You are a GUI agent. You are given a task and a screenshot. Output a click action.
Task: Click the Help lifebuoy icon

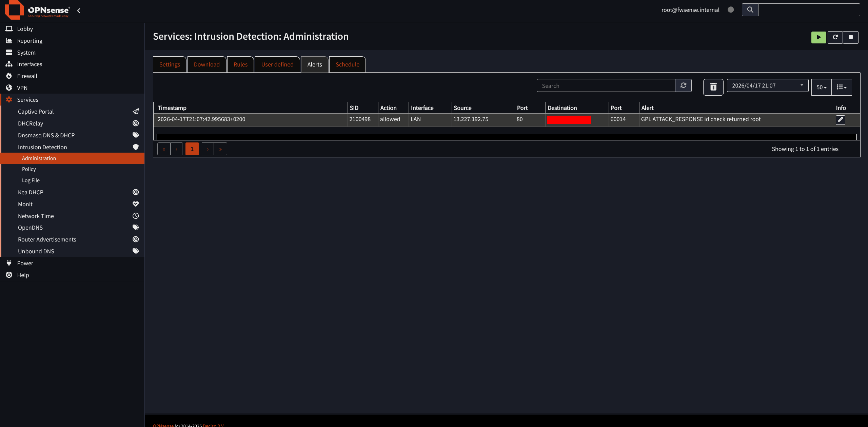pyautogui.click(x=9, y=275)
